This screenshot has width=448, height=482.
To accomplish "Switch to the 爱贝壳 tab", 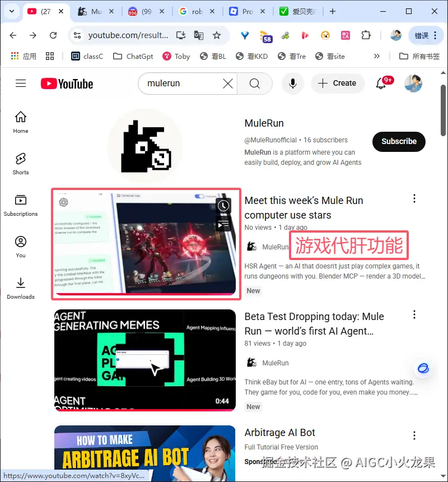I will (298, 11).
